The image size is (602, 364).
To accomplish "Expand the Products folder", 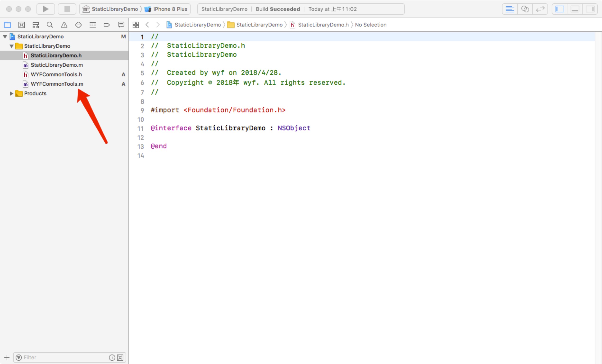I will coord(11,93).
